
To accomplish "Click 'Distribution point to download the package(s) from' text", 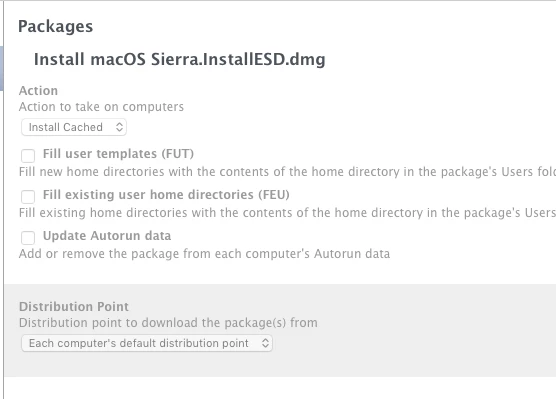I will coord(168,323).
